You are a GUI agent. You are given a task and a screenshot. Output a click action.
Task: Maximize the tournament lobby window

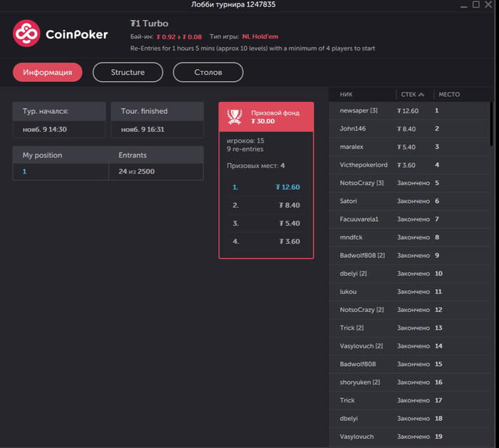[476, 4]
